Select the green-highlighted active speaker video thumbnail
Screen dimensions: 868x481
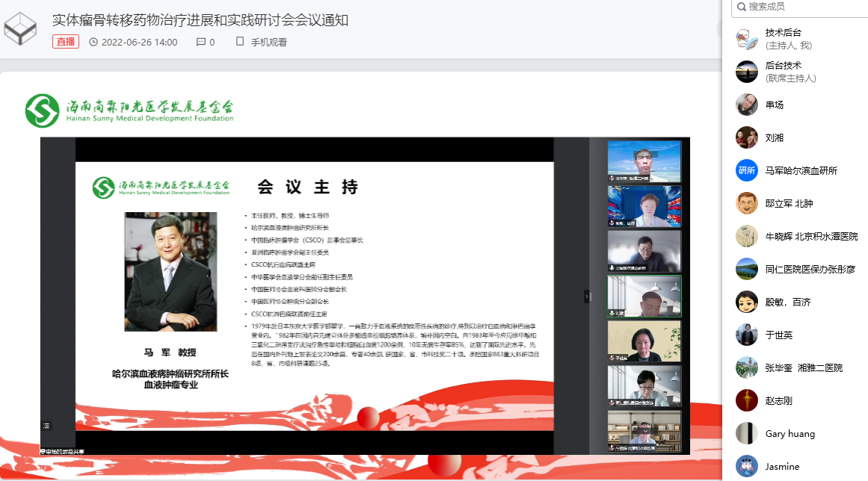click(644, 296)
